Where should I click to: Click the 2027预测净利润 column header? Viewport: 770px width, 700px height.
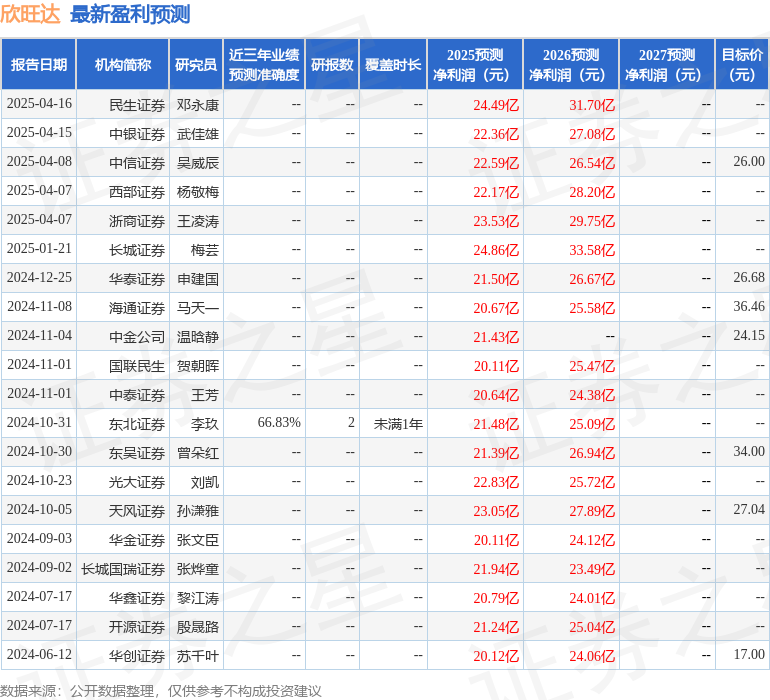pos(667,65)
